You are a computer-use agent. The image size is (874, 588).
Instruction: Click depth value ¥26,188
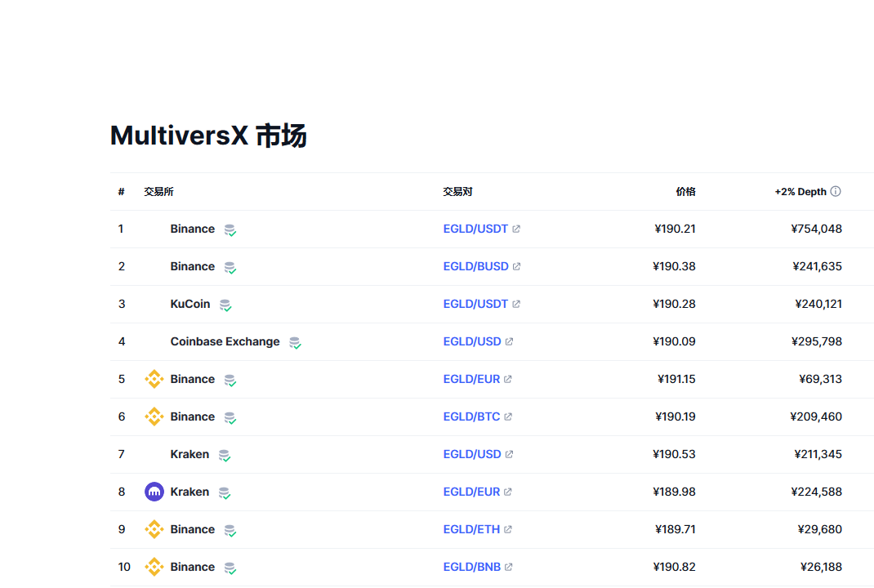(x=821, y=567)
